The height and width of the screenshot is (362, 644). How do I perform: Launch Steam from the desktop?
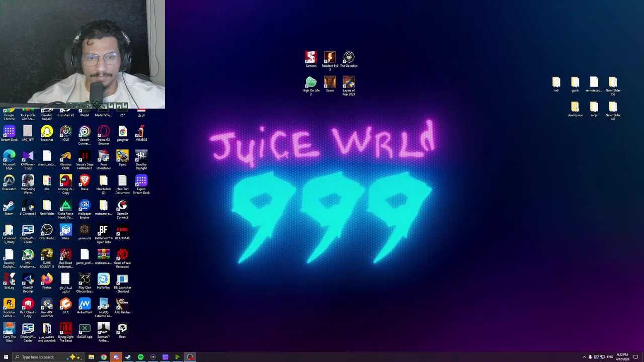(9, 206)
